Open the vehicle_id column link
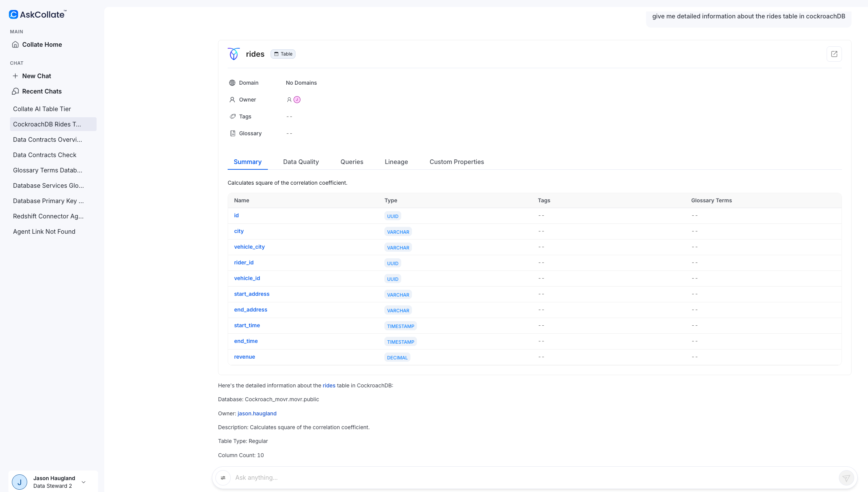This screenshot has width=868, height=492. 247,278
